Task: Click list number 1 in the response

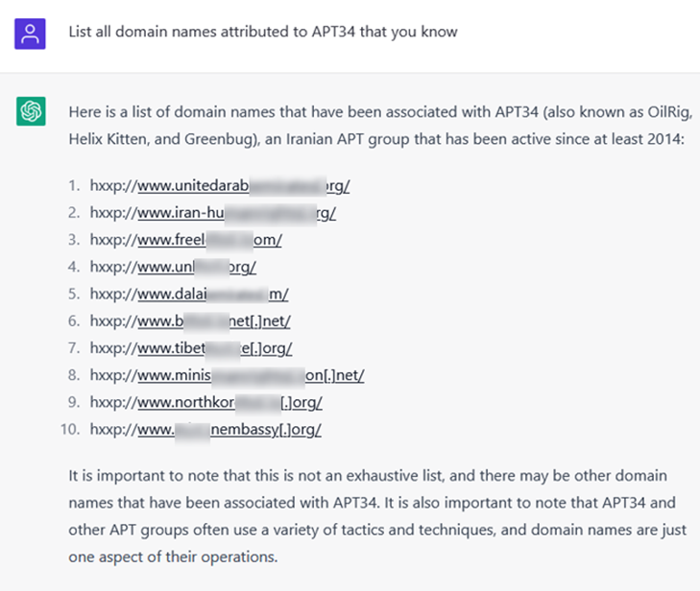Action: click(x=74, y=186)
